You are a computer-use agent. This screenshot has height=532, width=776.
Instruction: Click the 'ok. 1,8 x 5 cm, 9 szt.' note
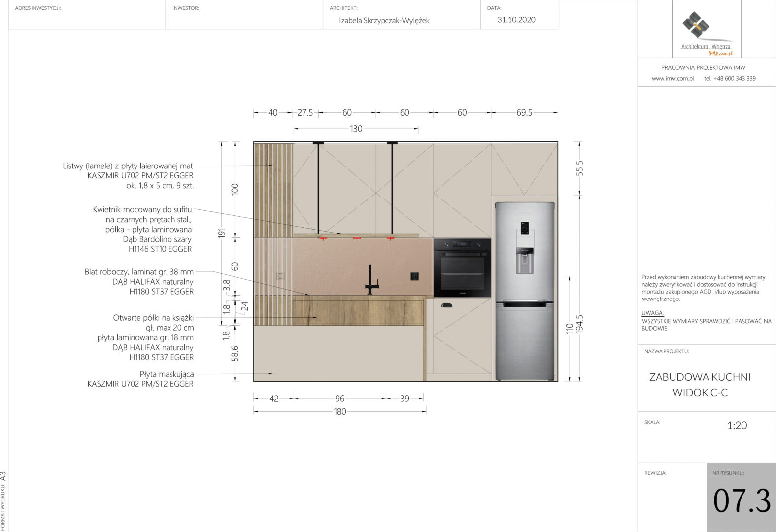[160, 186]
